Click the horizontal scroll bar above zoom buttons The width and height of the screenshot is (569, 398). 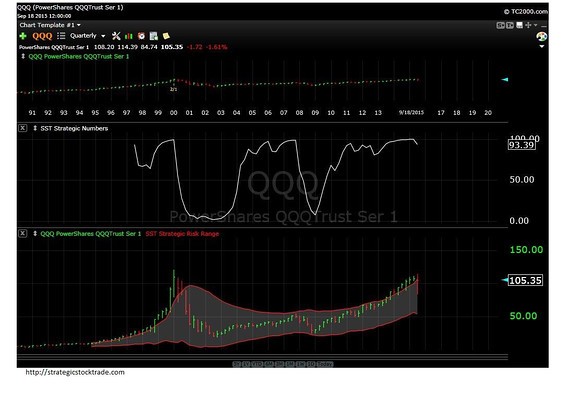click(262, 357)
